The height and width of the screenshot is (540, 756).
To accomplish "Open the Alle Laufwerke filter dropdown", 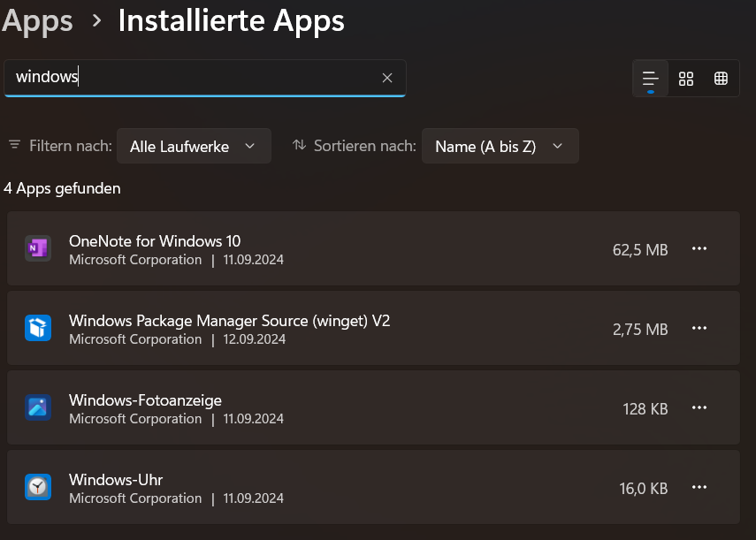I will 194,147.
